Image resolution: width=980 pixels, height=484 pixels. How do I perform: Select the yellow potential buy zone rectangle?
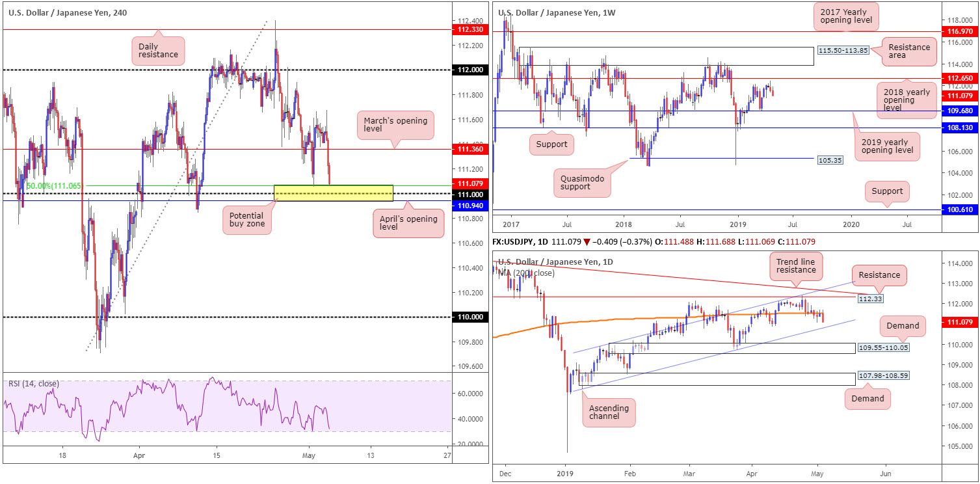[333, 193]
